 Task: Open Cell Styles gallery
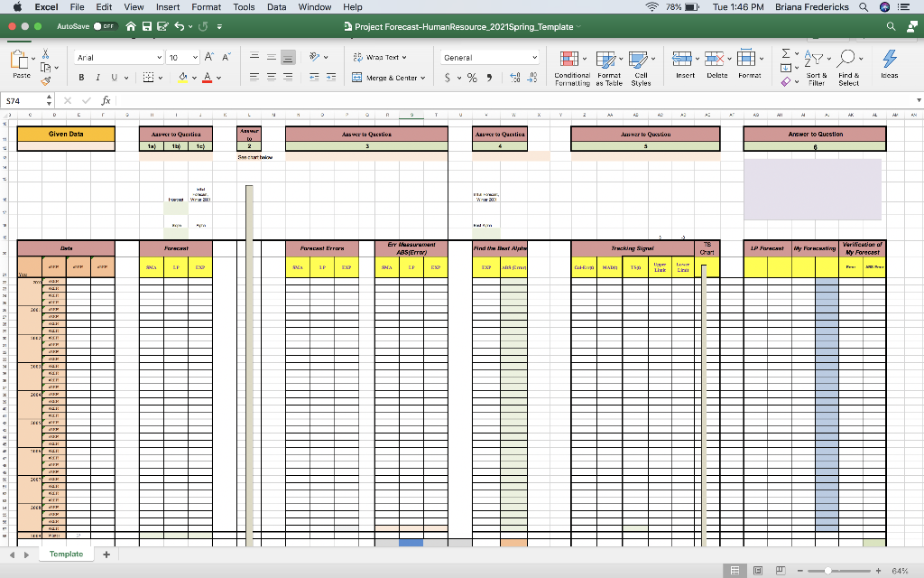[x=641, y=69]
